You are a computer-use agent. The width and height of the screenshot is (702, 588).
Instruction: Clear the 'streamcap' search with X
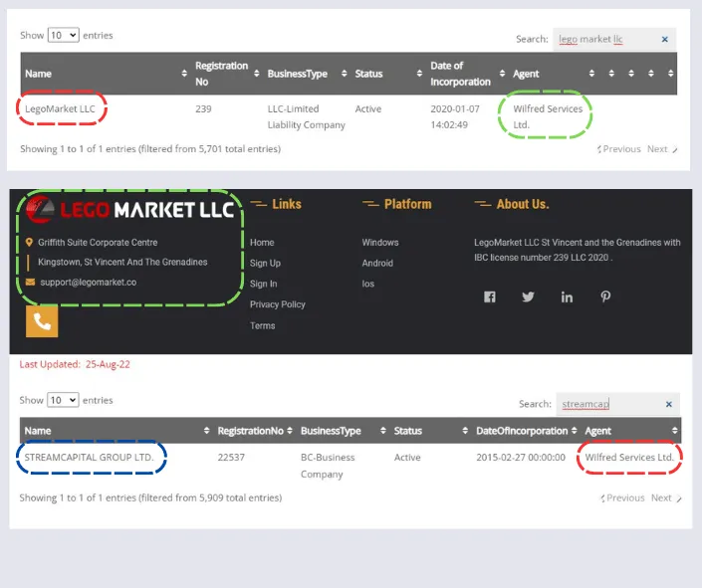pos(669,404)
